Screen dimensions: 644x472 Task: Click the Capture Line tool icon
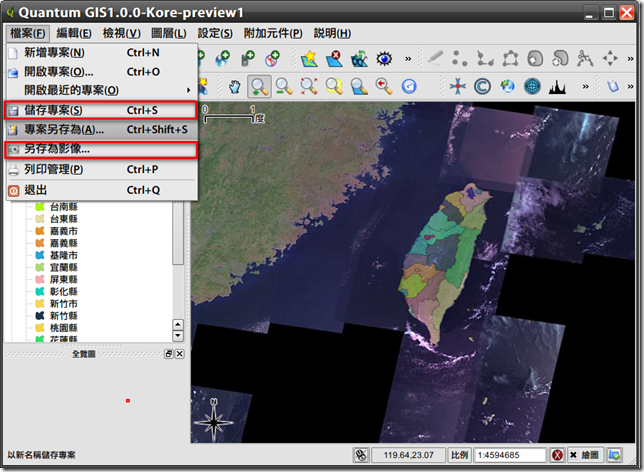pyautogui.click(x=485, y=58)
